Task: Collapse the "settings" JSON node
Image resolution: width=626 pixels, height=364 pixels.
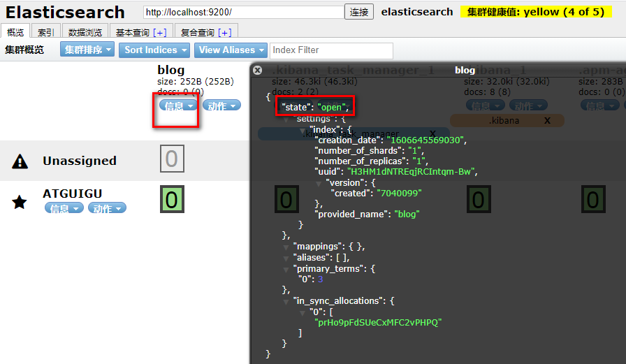Action: (286, 119)
